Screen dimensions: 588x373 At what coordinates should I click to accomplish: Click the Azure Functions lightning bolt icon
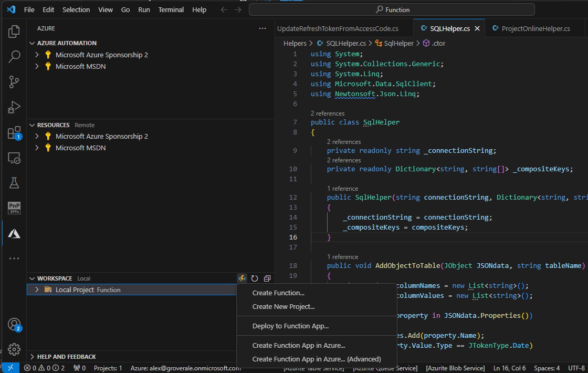tap(242, 278)
